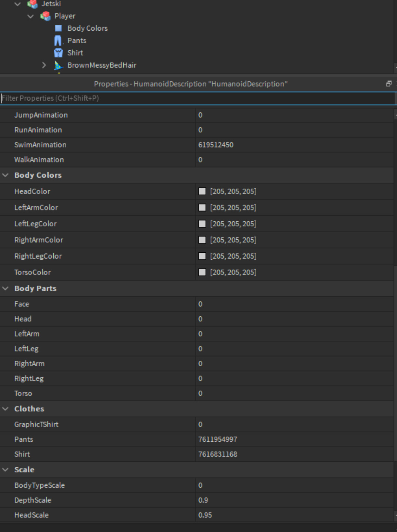Expand the BrownMessyBedHair accessory

pyautogui.click(x=44, y=65)
